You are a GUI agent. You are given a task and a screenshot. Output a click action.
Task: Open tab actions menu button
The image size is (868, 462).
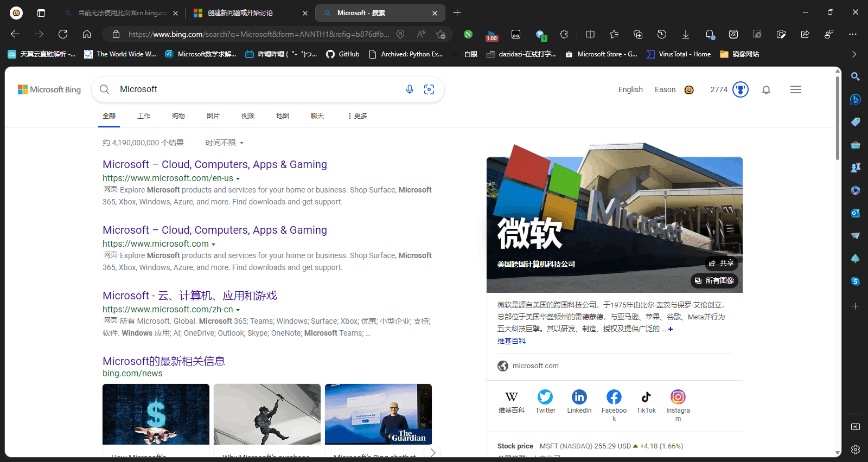[x=41, y=13]
